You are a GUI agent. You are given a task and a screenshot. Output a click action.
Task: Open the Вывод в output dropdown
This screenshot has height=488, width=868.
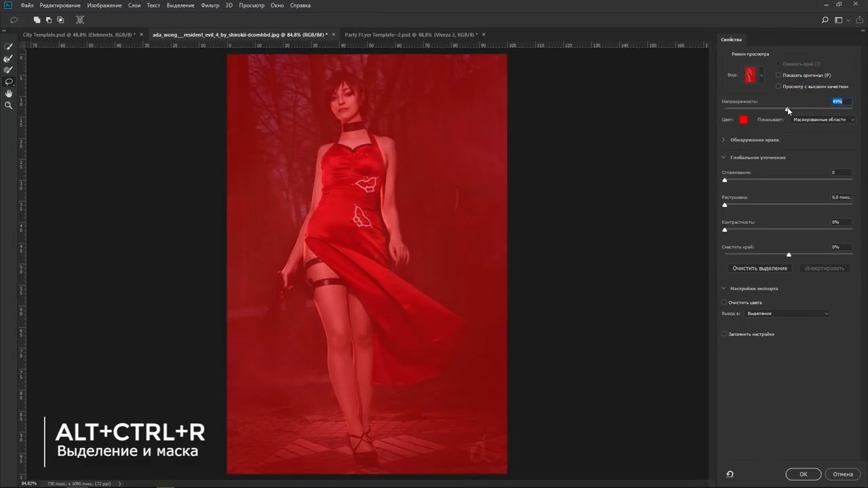tap(787, 314)
